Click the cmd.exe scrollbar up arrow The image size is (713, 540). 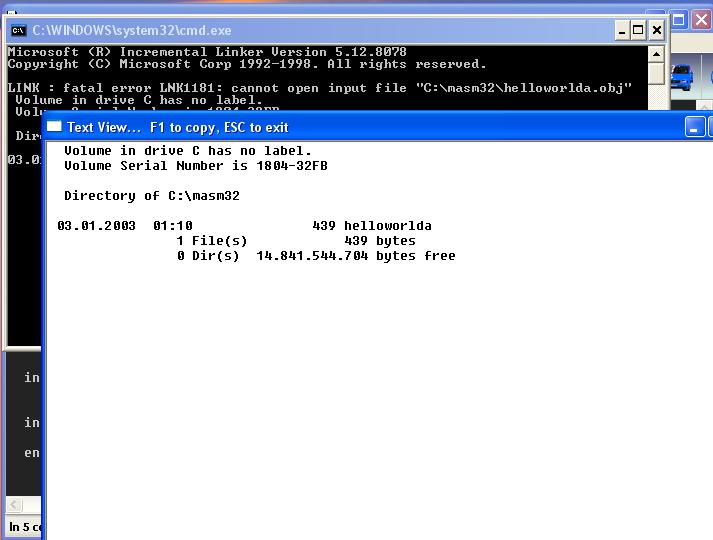pos(656,54)
